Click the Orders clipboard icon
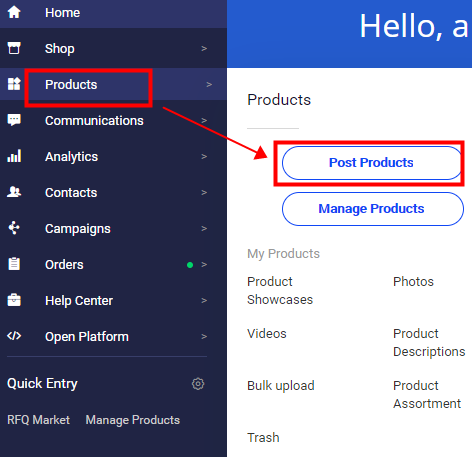Viewport: 472px width, 457px height. point(14,264)
